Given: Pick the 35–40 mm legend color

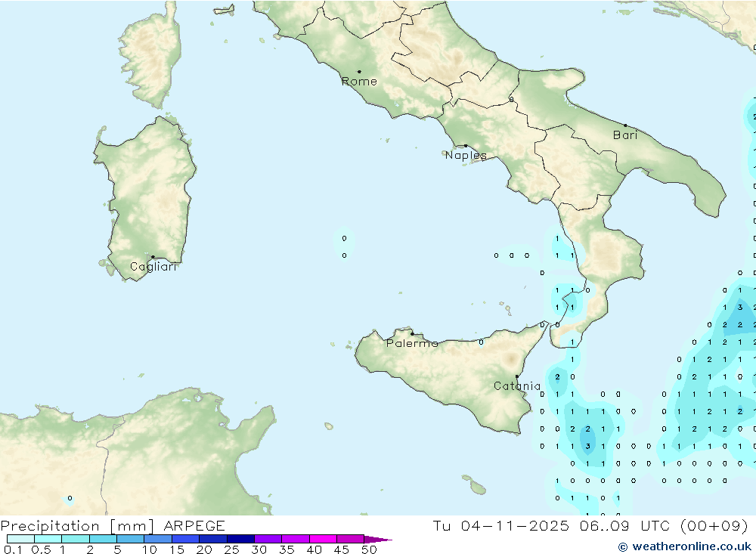Looking at the screenshot, I should tap(296, 539).
